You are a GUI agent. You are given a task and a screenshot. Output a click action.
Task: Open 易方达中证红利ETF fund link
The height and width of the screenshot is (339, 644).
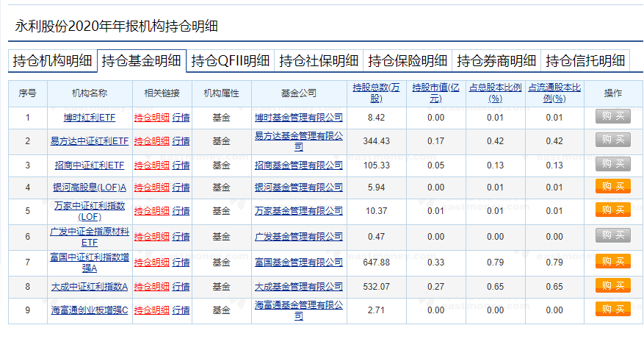point(90,141)
